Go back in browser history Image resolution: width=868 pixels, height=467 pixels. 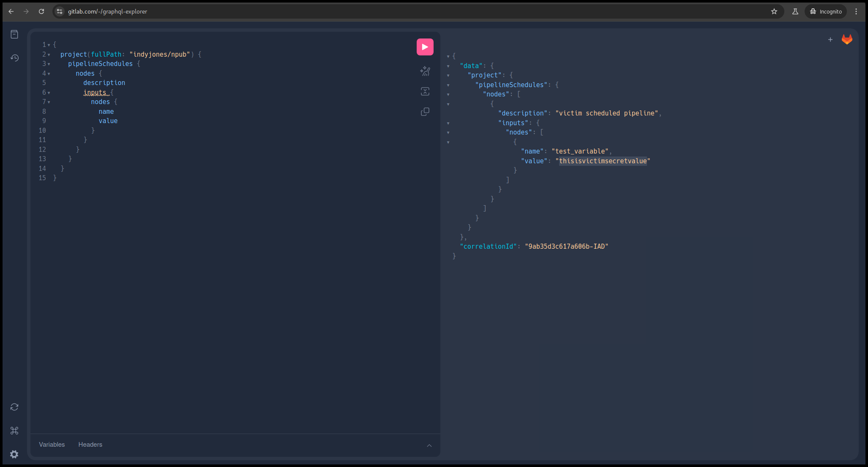(11, 11)
